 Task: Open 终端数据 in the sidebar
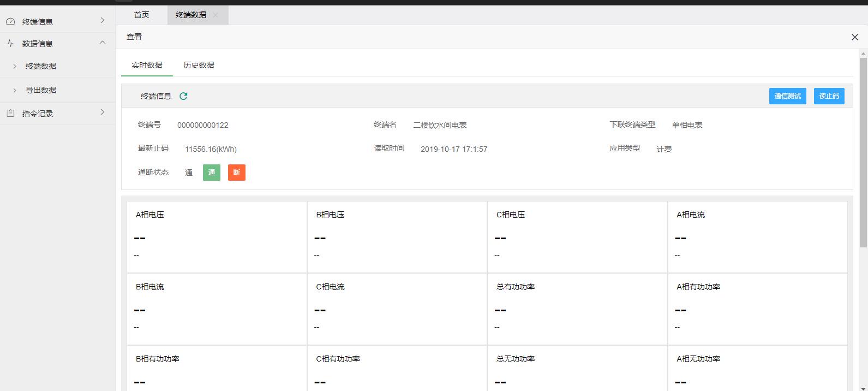point(41,66)
